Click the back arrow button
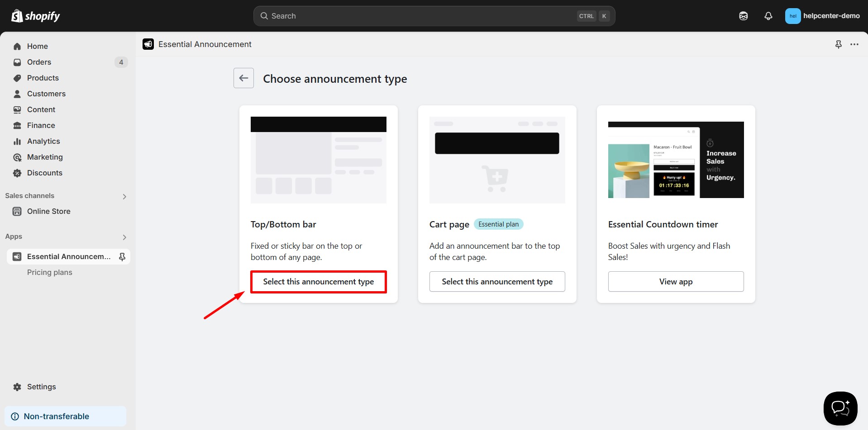 pyautogui.click(x=243, y=78)
